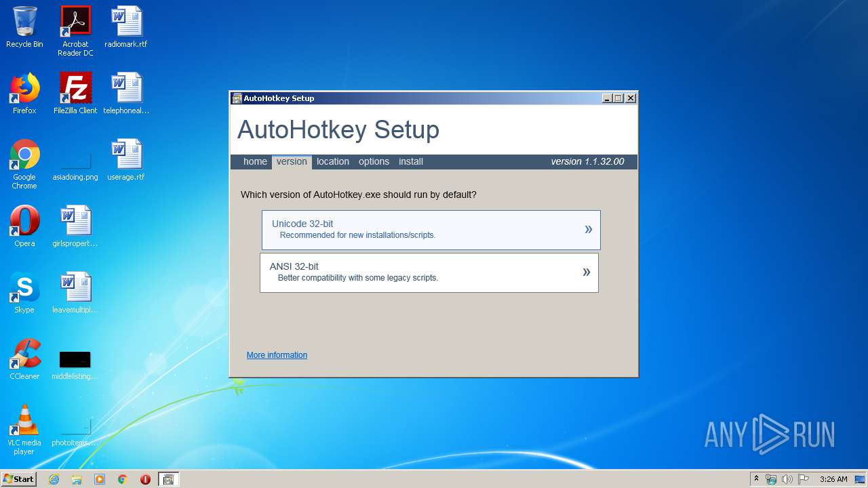Image resolution: width=868 pixels, height=488 pixels.
Task: Choose Unicode 32-bit version option
Action: (x=431, y=230)
